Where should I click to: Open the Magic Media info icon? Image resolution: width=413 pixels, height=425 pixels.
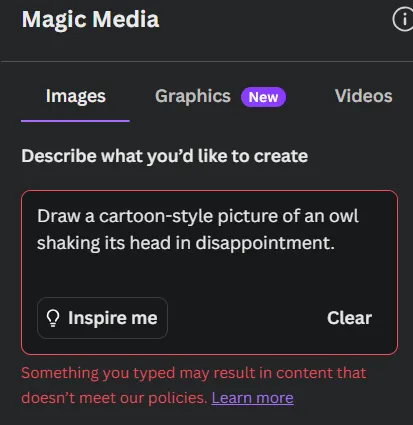coord(404,20)
